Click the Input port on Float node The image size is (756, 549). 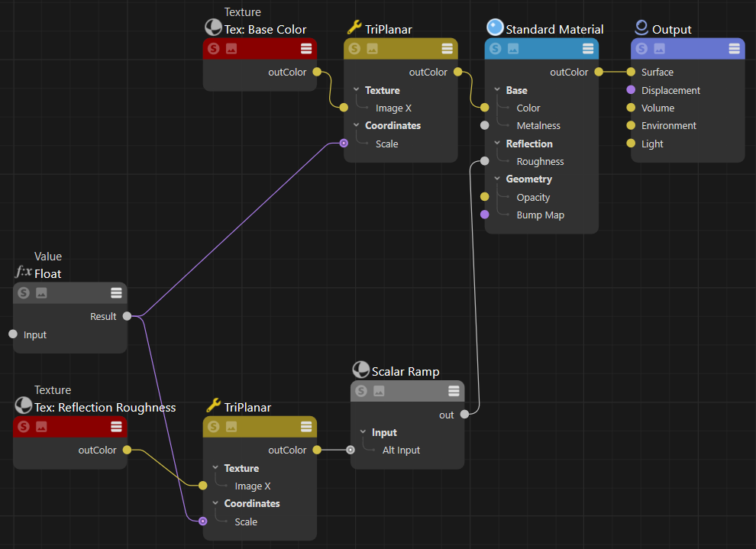click(13, 334)
